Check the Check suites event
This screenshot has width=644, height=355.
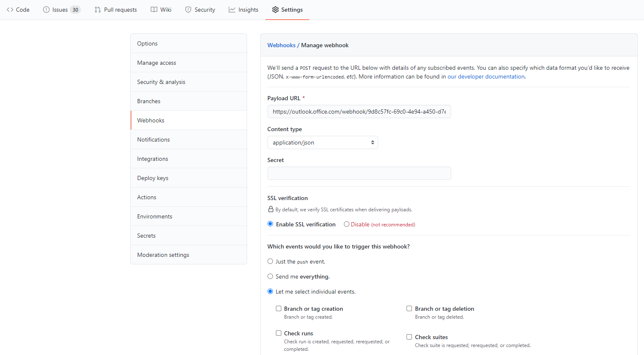tap(409, 337)
